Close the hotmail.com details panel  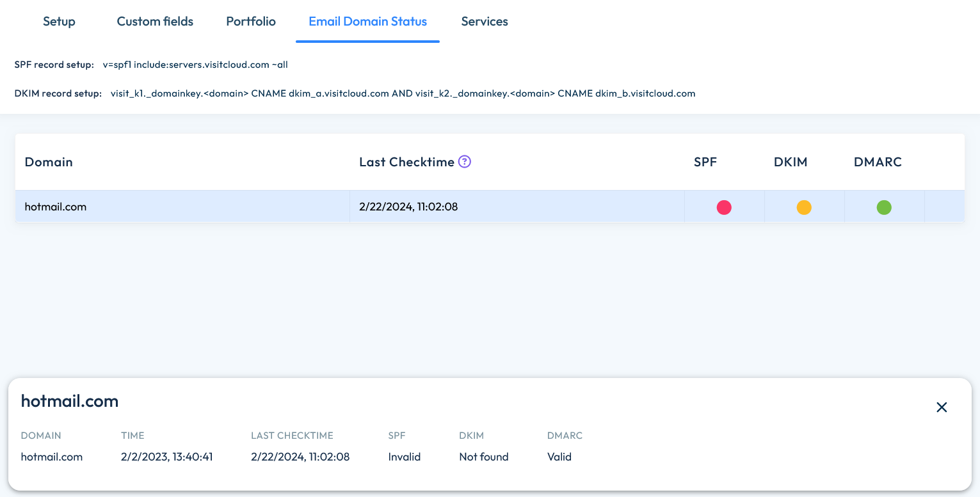point(942,407)
